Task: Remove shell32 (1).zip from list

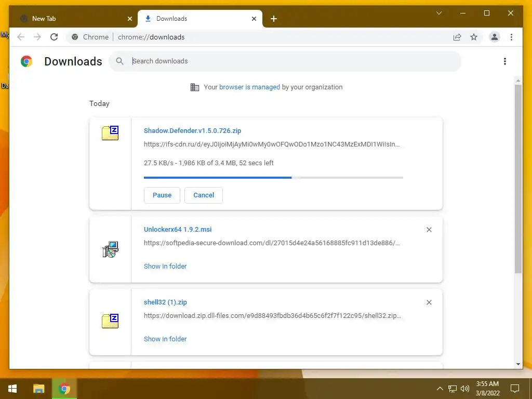Action: [x=429, y=302]
